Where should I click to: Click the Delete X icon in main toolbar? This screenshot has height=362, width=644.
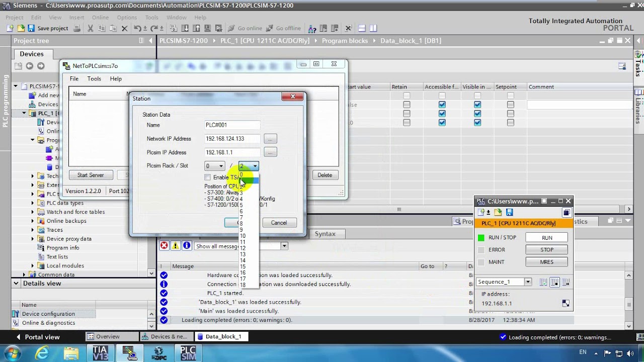125,28
